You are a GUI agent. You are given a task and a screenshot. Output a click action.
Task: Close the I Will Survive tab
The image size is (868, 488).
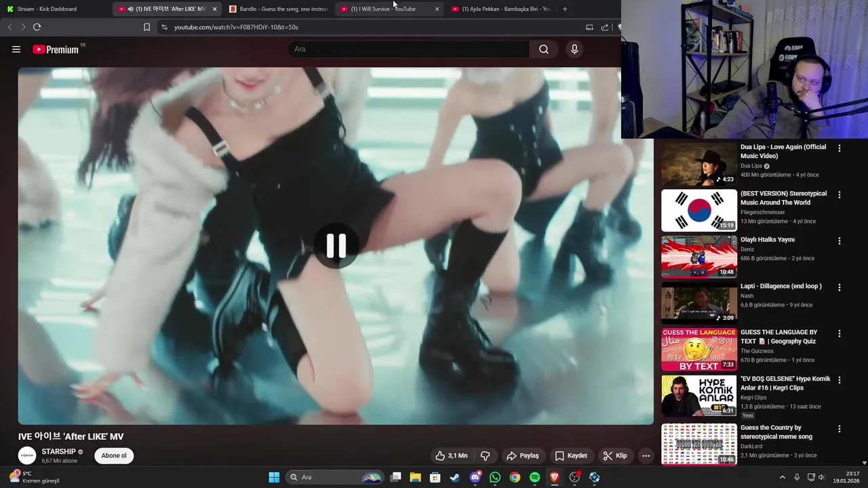click(437, 9)
